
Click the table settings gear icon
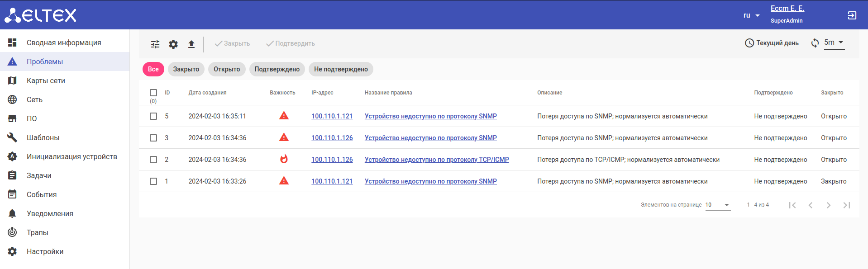click(173, 44)
